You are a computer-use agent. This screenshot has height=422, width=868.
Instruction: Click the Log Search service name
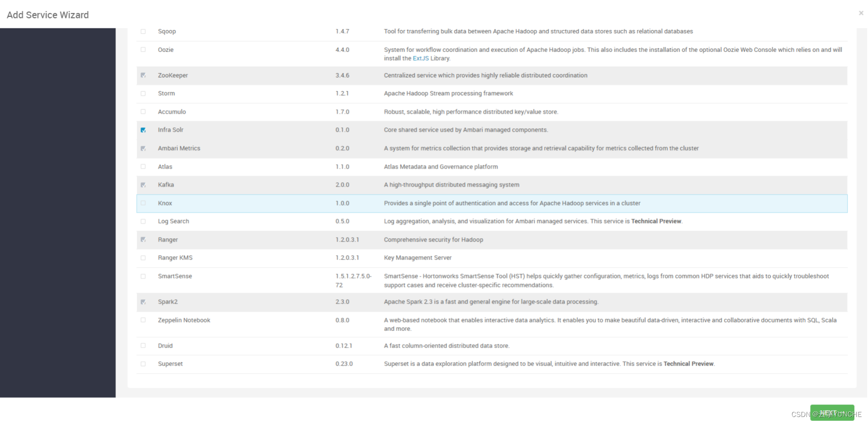pos(173,221)
